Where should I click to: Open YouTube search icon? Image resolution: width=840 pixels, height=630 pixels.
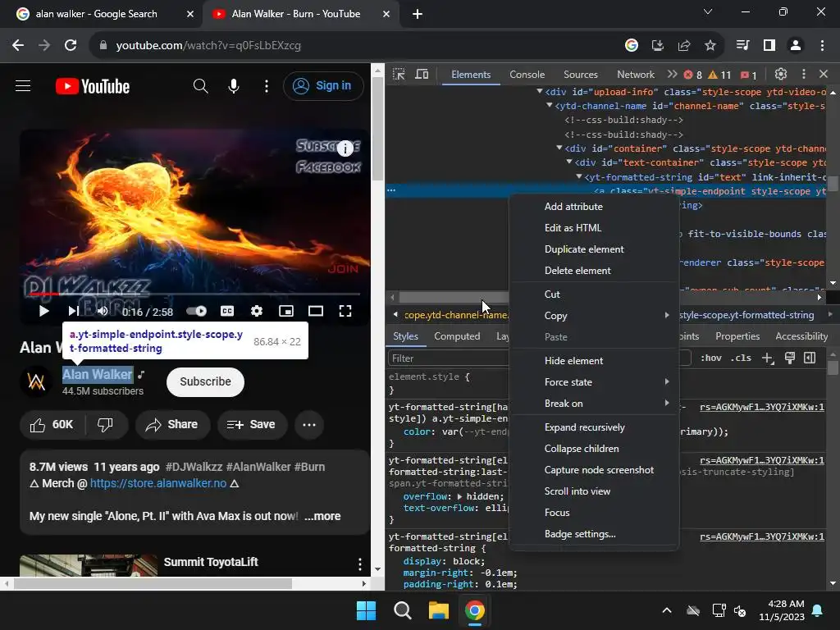click(200, 85)
